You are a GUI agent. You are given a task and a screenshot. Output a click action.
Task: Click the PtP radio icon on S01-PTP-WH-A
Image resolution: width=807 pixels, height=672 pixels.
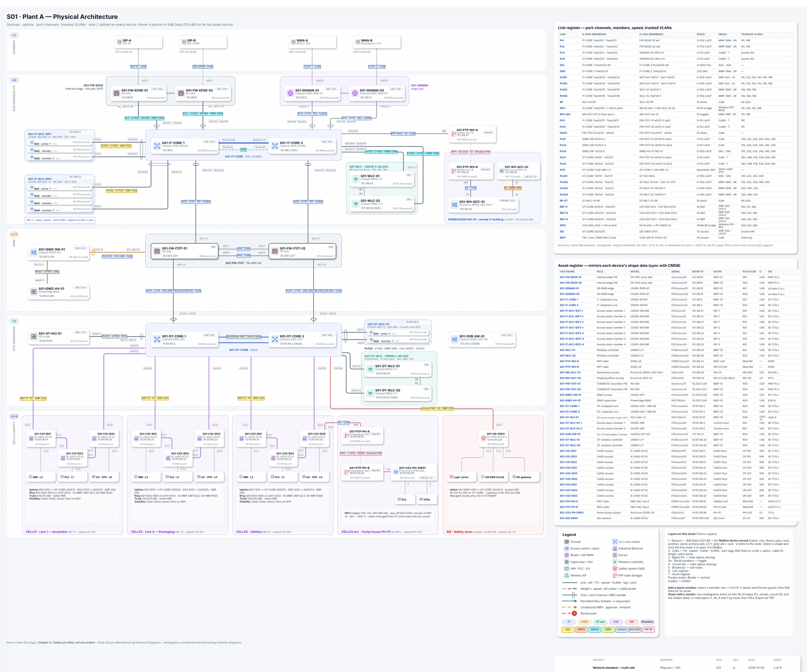coord(454,134)
